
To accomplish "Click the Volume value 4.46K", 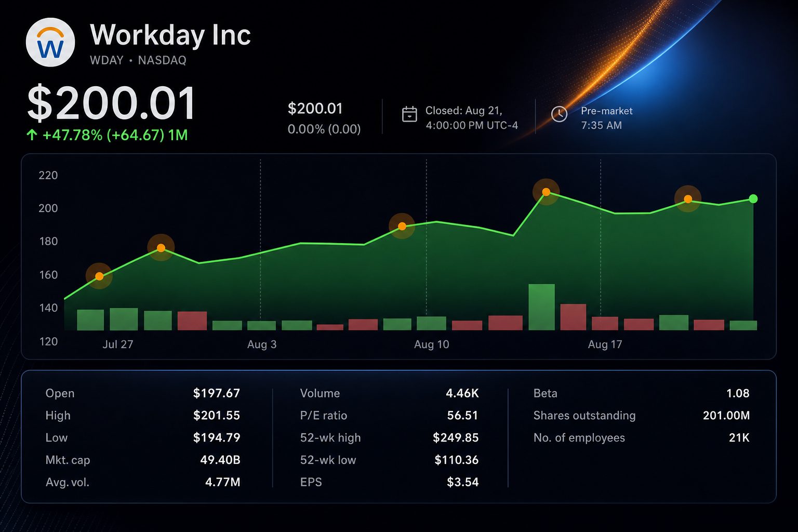I will (462, 393).
